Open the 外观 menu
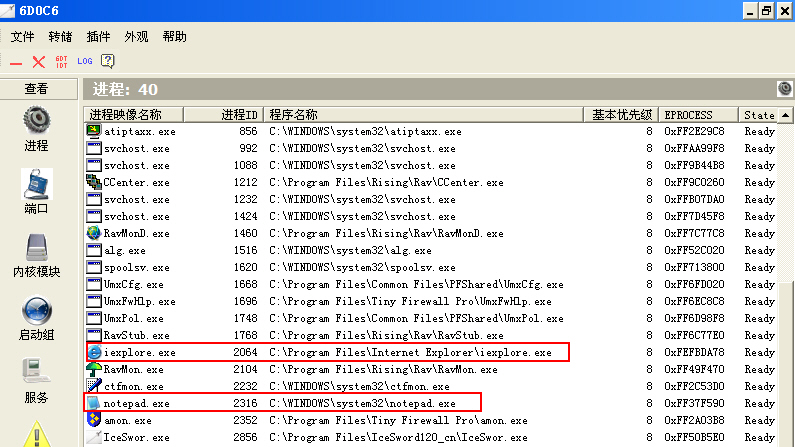Image resolution: width=795 pixels, height=447 pixels. click(136, 36)
